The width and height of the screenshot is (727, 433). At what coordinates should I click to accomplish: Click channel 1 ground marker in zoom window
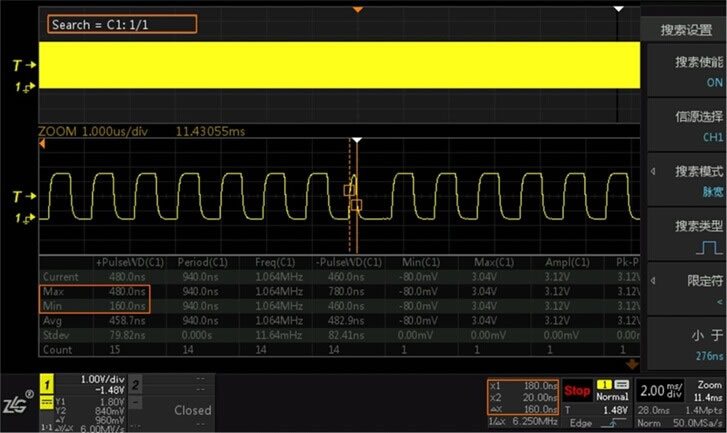[26, 218]
